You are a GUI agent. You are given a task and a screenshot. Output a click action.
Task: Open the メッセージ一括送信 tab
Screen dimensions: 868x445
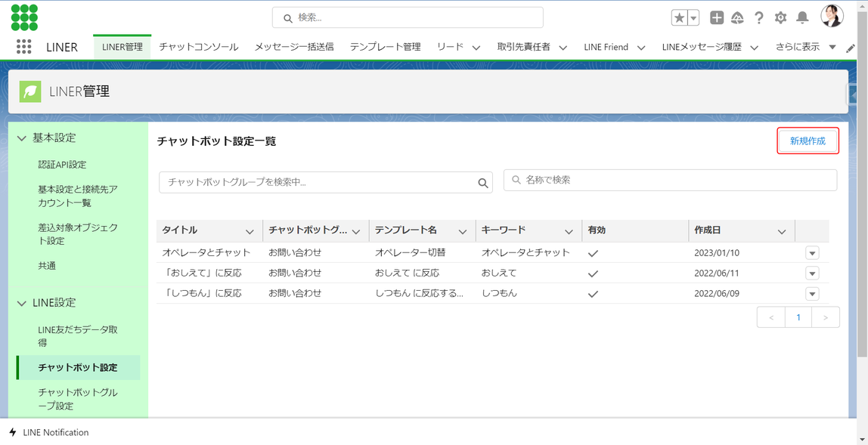pos(294,47)
